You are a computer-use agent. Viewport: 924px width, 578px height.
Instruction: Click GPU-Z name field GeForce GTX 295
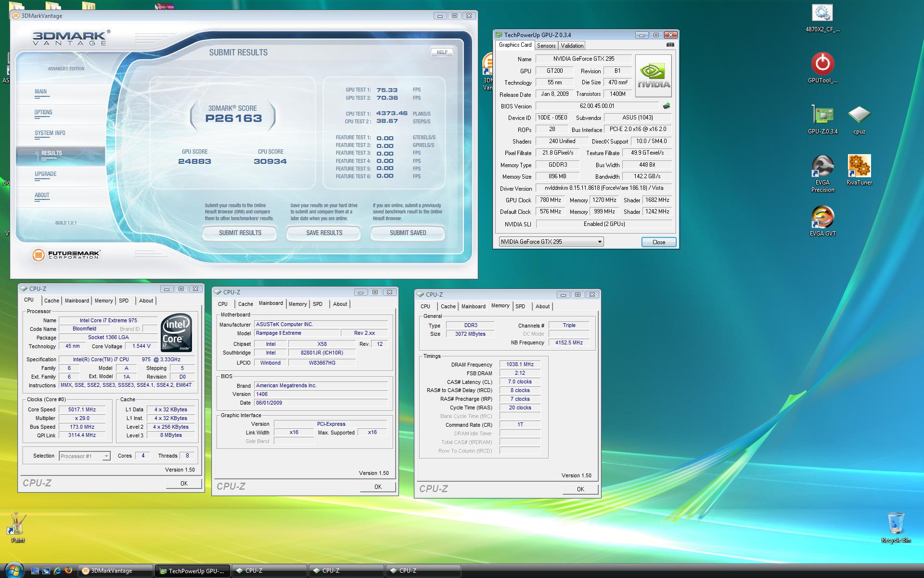[x=583, y=59]
